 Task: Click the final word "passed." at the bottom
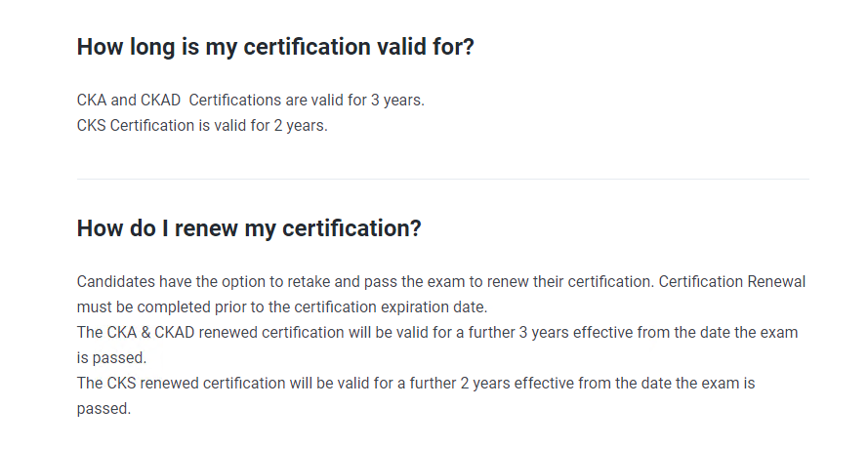click(x=103, y=409)
